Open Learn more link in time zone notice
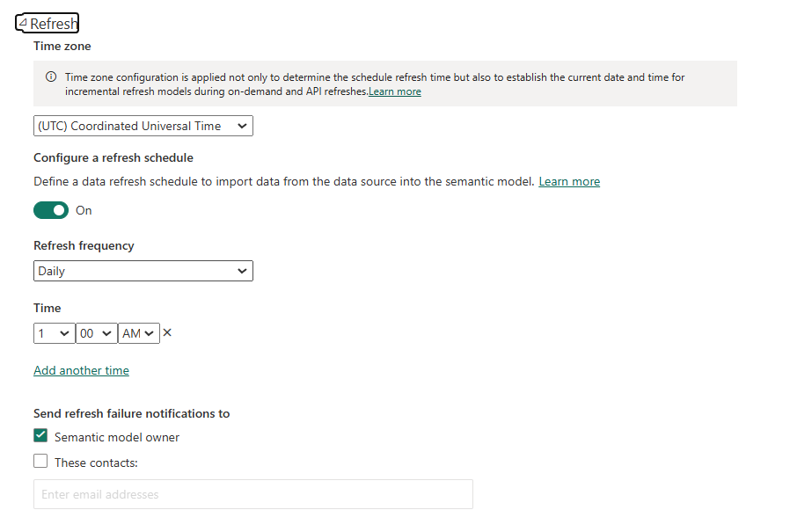This screenshot has width=812, height=510. (x=395, y=91)
